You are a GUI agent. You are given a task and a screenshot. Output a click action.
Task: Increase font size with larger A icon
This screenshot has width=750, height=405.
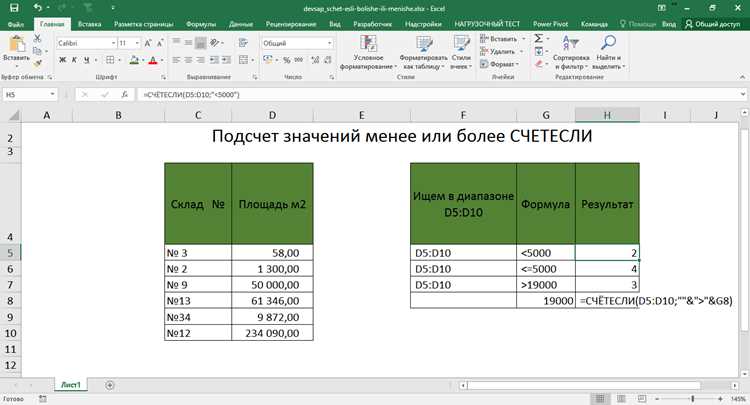pyautogui.click(x=148, y=43)
